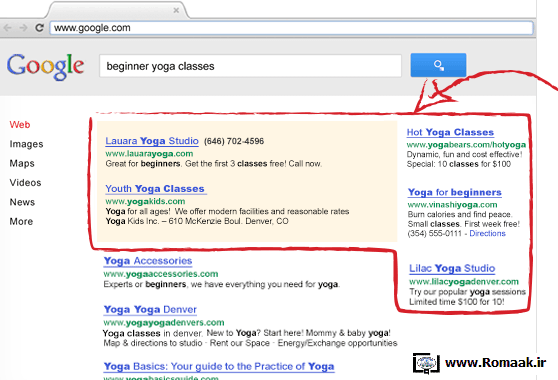
Task: Click 'Dynamic, fun and cost effective!' text
Action: [x=464, y=154]
